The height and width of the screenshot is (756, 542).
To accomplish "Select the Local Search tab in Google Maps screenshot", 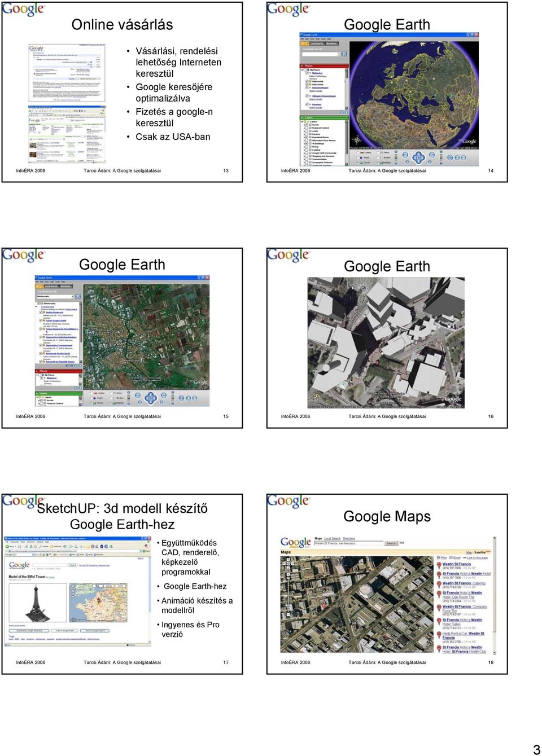I will point(332,538).
